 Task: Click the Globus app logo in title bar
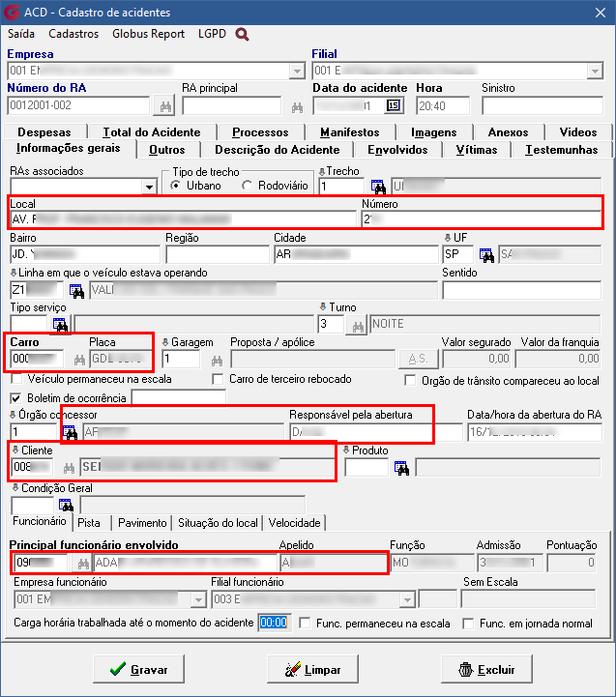coord(11,12)
